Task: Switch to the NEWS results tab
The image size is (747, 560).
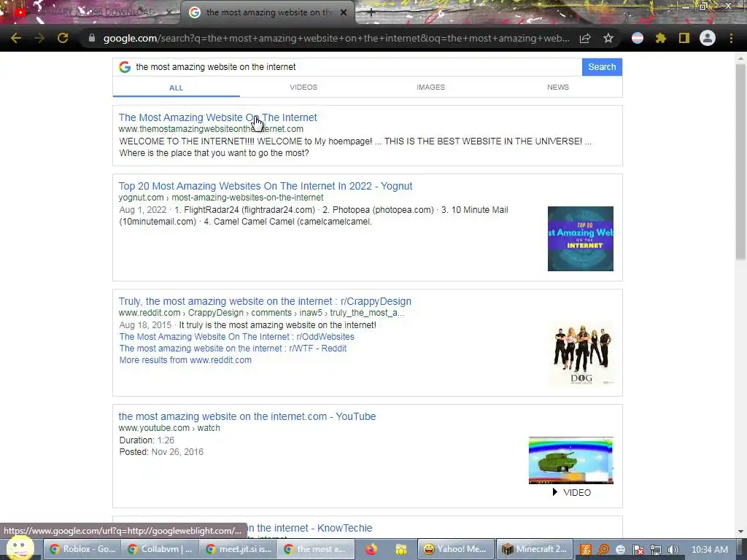Action: tap(558, 87)
